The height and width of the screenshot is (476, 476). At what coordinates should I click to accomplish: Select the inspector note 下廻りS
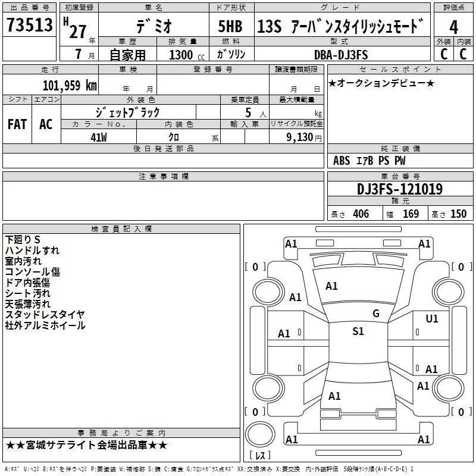pos(23,240)
